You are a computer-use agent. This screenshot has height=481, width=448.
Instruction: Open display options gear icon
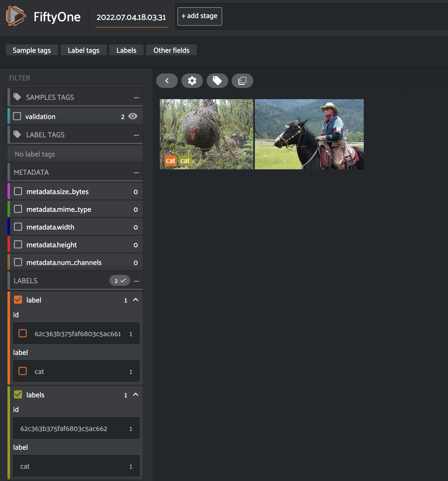(192, 81)
